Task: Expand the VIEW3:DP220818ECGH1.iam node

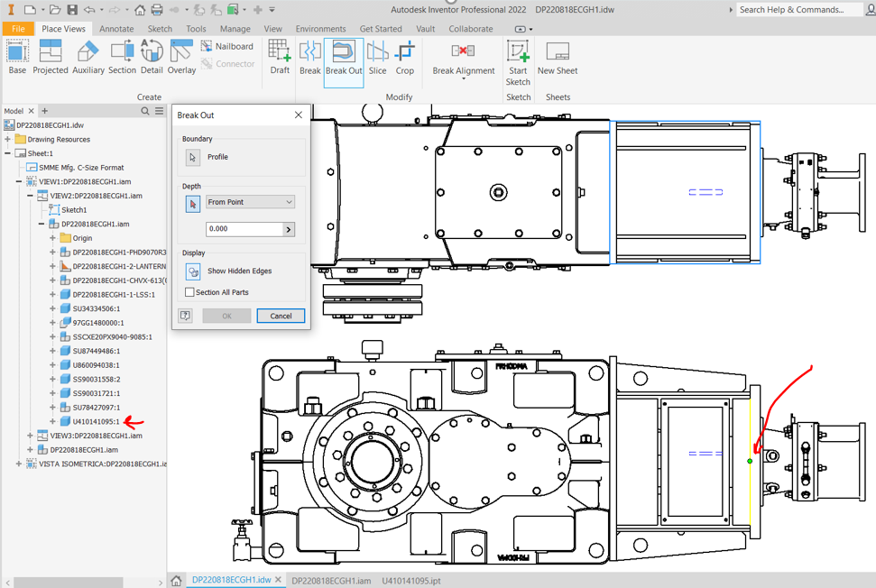Action: click(x=31, y=436)
